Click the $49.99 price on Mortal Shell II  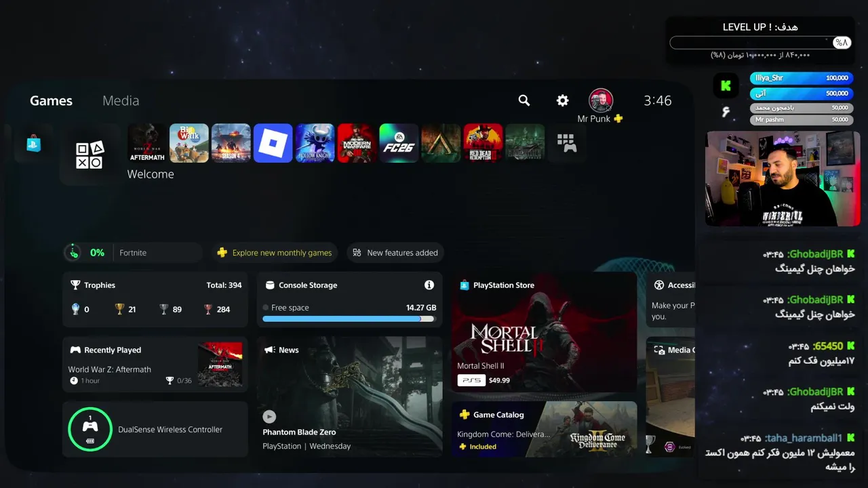(x=498, y=380)
